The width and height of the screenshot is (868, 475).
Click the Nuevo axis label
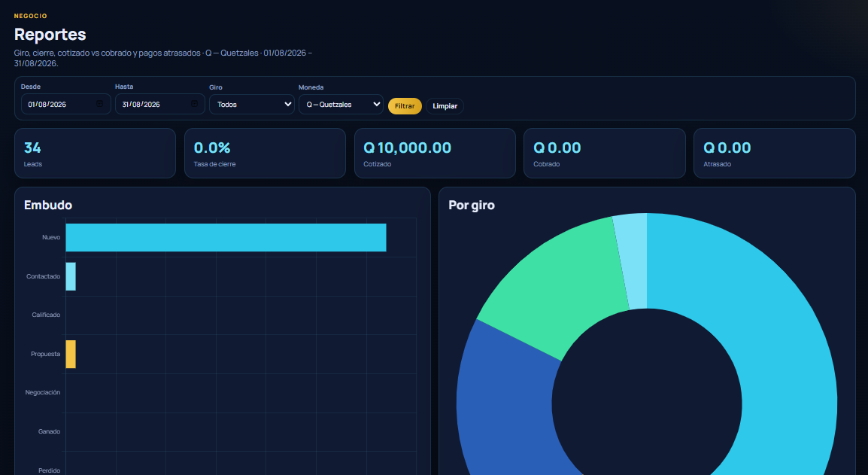51,237
